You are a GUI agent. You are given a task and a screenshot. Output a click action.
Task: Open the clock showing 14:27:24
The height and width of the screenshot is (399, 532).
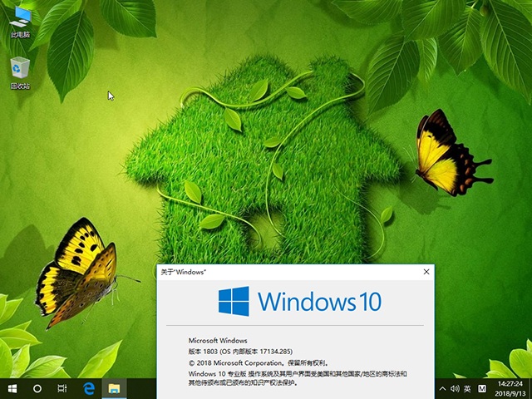coord(510,384)
